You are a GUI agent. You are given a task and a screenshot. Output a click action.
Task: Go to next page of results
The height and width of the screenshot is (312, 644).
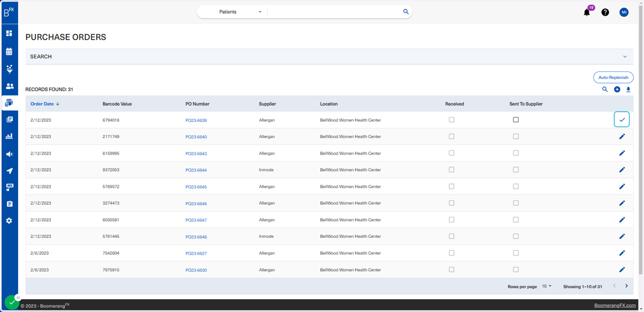coord(626,286)
